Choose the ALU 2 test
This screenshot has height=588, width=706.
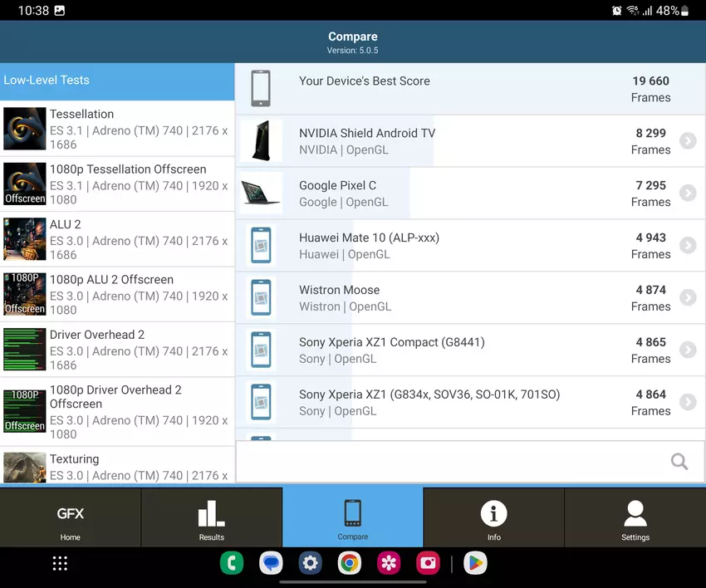117,239
